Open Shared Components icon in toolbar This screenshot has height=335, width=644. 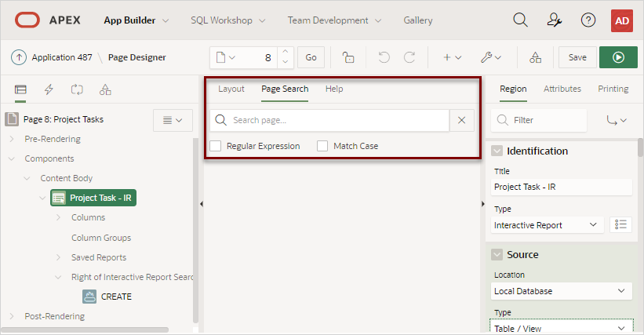click(x=535, y=57)
